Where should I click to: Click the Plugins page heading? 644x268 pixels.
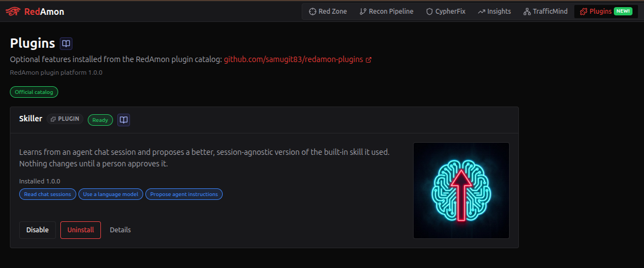pos(32,43)
